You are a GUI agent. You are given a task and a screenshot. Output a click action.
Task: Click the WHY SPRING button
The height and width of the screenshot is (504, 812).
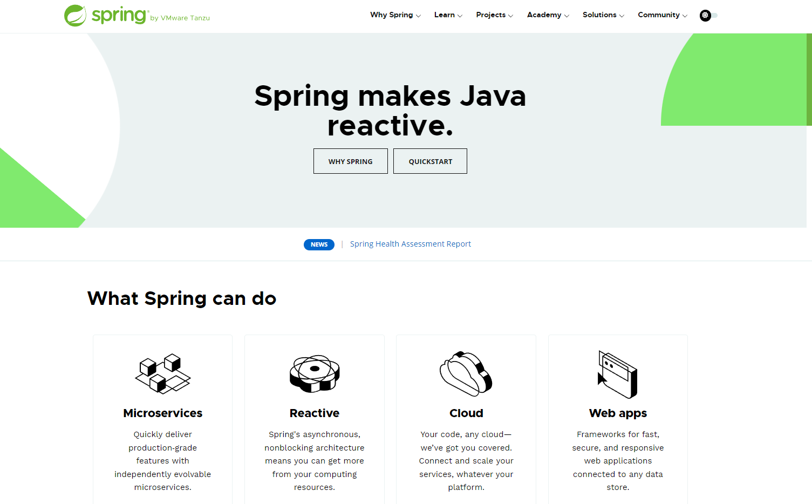click(351, 161)
